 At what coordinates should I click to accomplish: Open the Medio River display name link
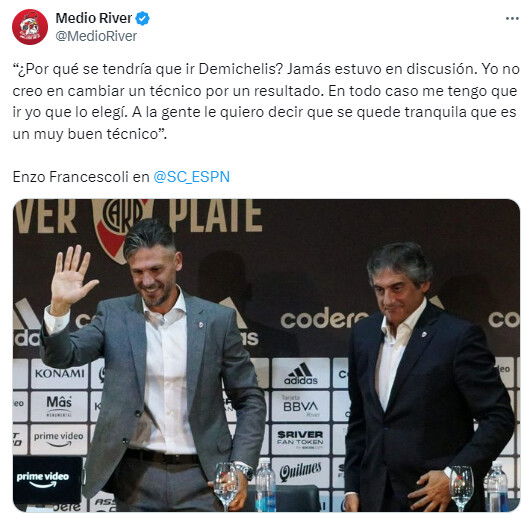point(93,18)
